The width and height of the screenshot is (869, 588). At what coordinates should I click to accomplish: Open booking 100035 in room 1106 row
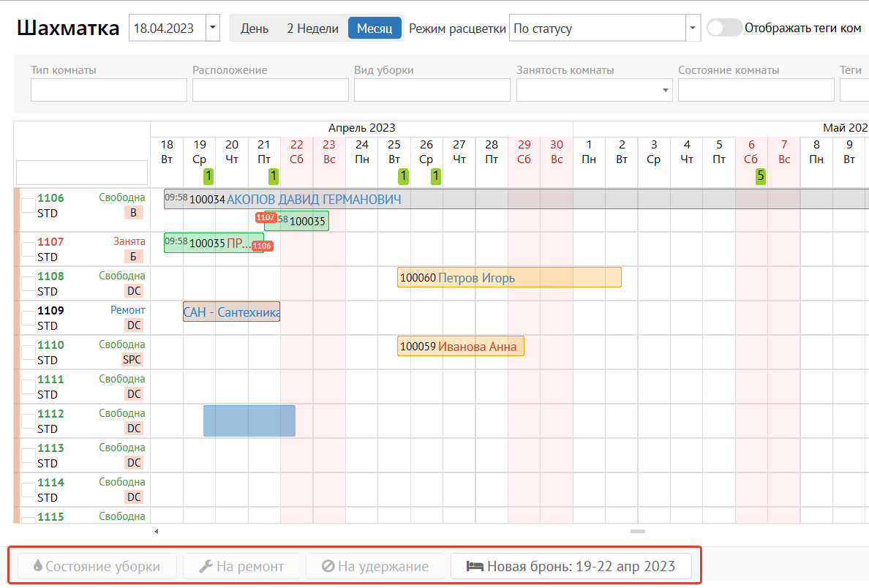[x=296, y=221]
